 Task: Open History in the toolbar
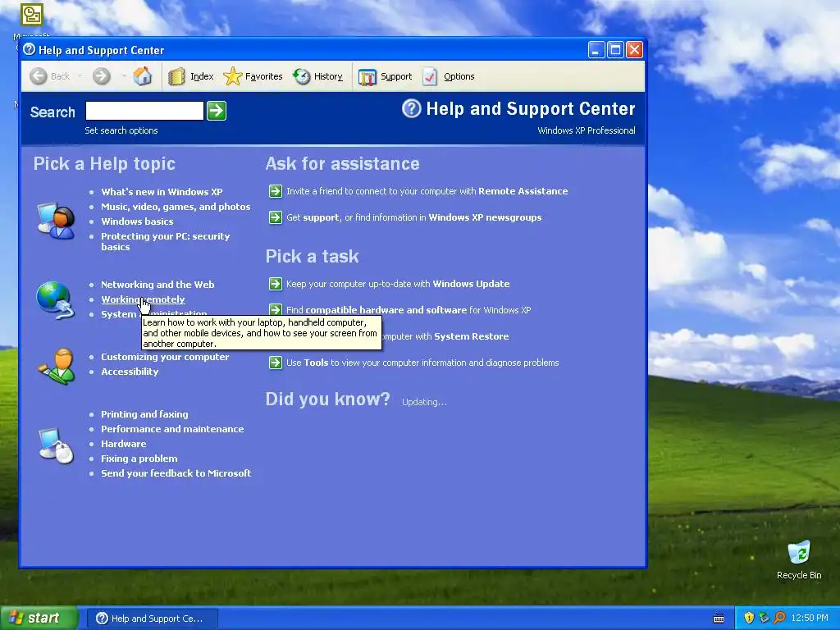318,76
